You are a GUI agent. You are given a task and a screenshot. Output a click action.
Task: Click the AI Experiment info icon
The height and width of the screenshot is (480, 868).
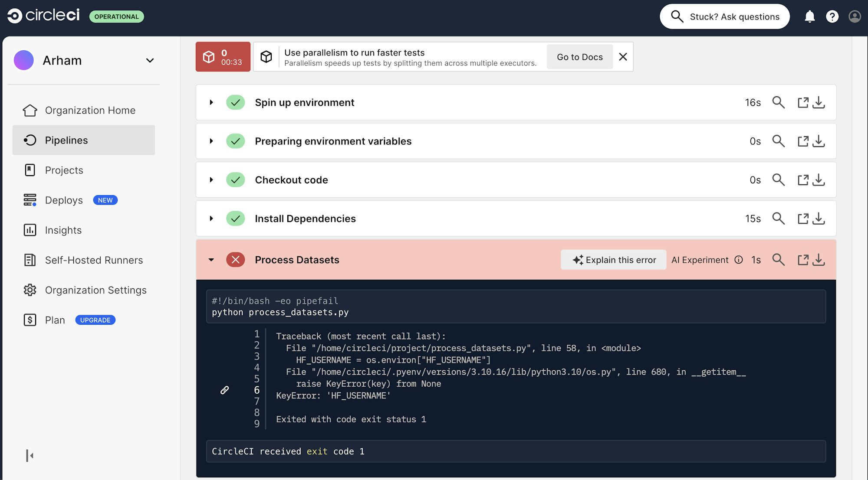[739, 260]
